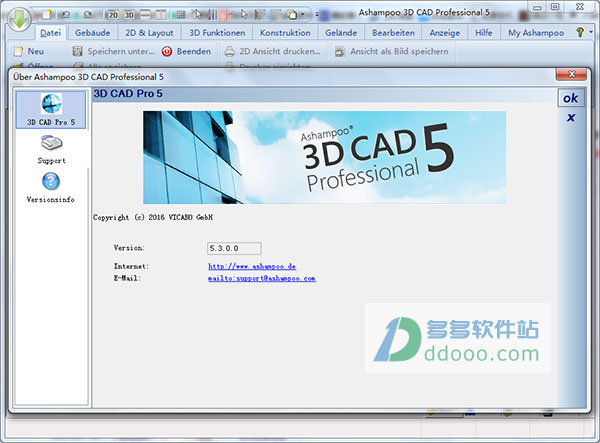Viewport: 600px width, 443px height.
Task: Click the version field showing 5.3.0.0
Action: pos(234,248)
